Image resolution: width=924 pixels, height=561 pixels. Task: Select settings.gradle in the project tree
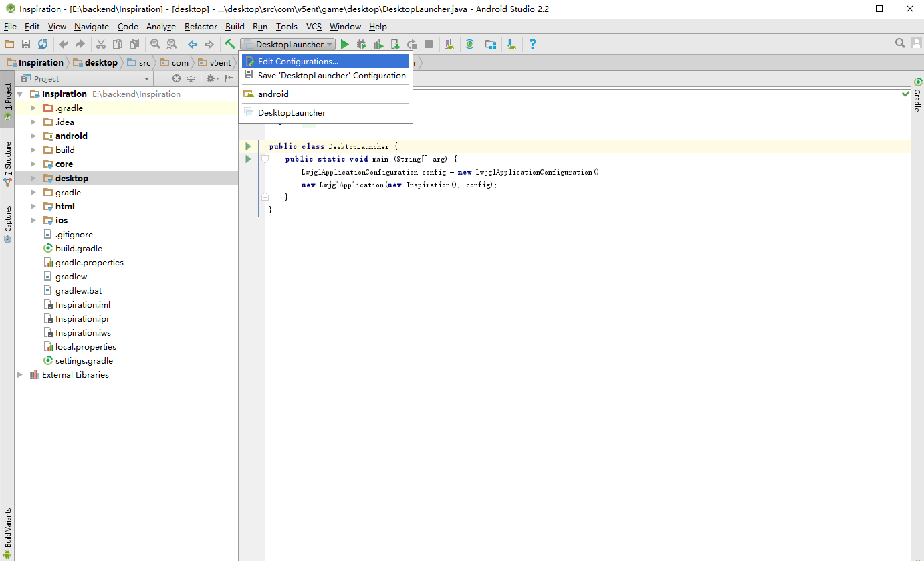(78, 361)
